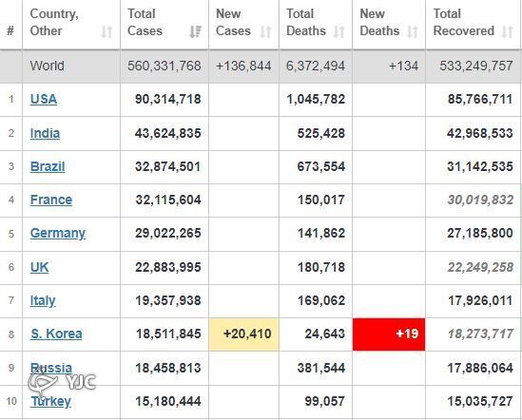
Task: Open Italy country page
Action: [x=43, y=301]
